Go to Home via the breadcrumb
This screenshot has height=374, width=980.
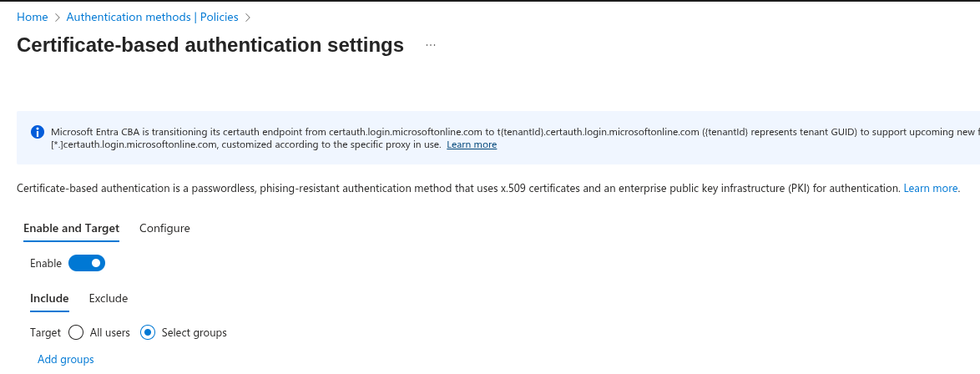(32, 17)
